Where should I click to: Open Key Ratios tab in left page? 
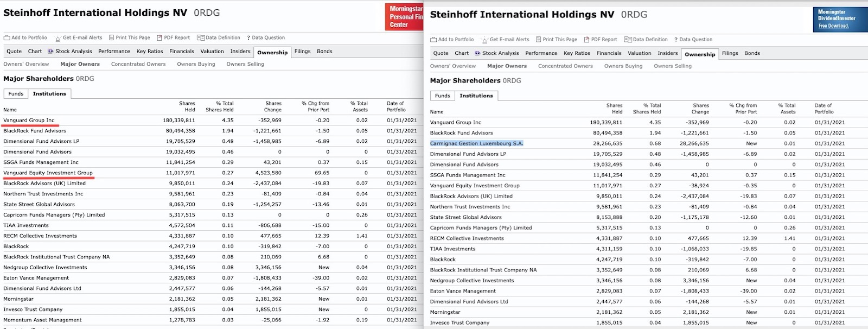tap(150, 52)
